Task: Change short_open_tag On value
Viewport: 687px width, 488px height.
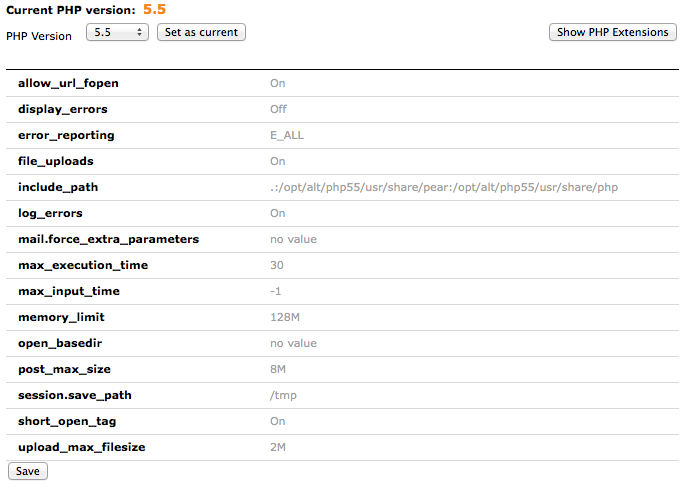Action: 278,421
